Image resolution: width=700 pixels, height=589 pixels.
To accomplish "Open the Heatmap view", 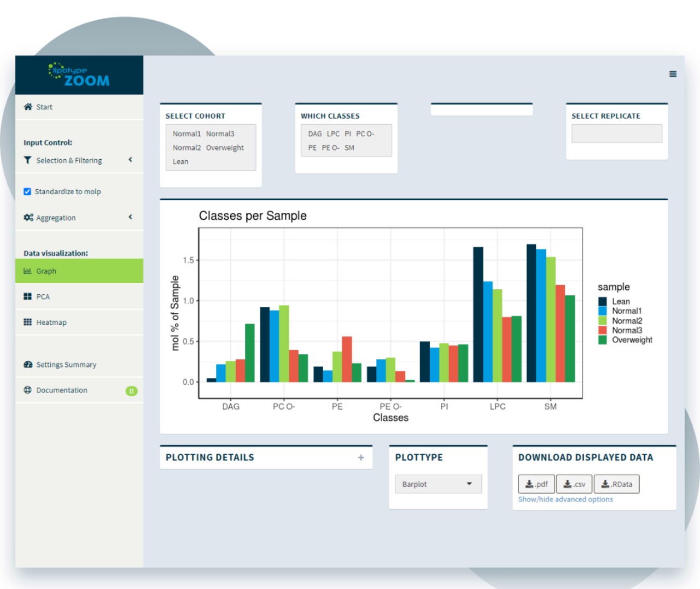I will [79, 322].
